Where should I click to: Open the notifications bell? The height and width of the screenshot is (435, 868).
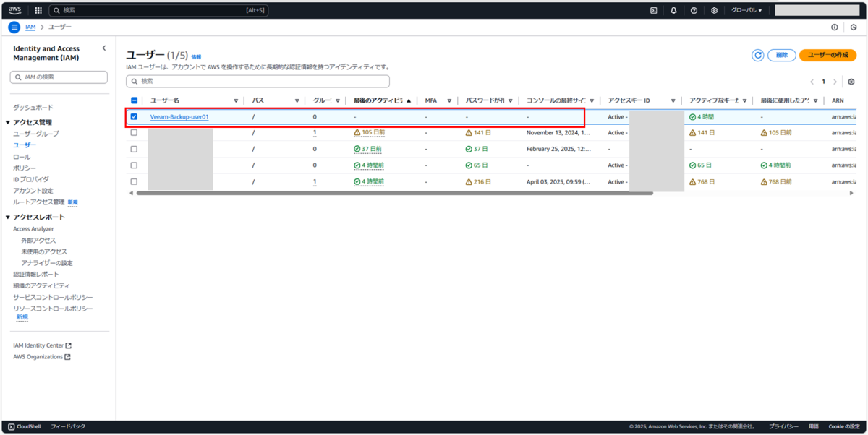[673, 10]
